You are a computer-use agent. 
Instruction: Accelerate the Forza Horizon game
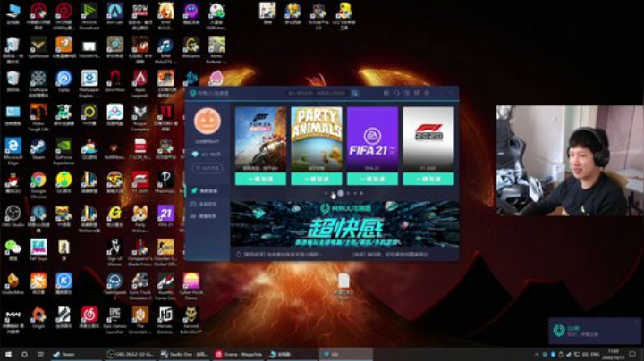[x=260, y=179]
